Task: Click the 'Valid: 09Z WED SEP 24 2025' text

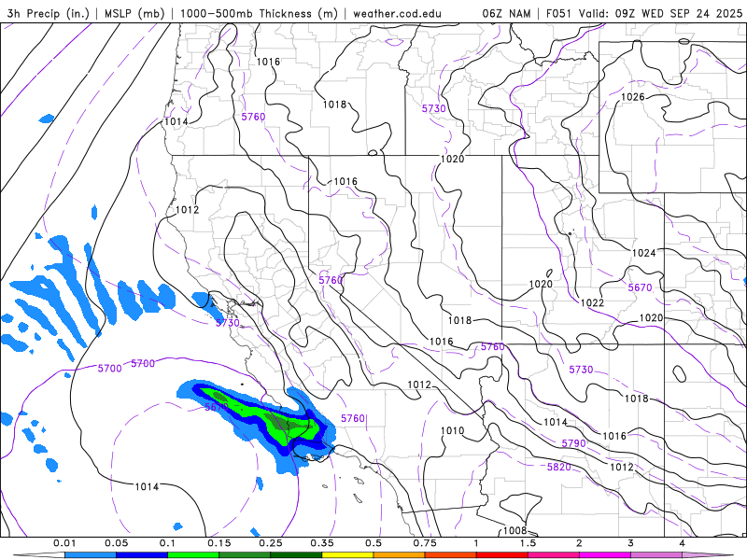Action: pyautogui.click(x=660, y=13)
